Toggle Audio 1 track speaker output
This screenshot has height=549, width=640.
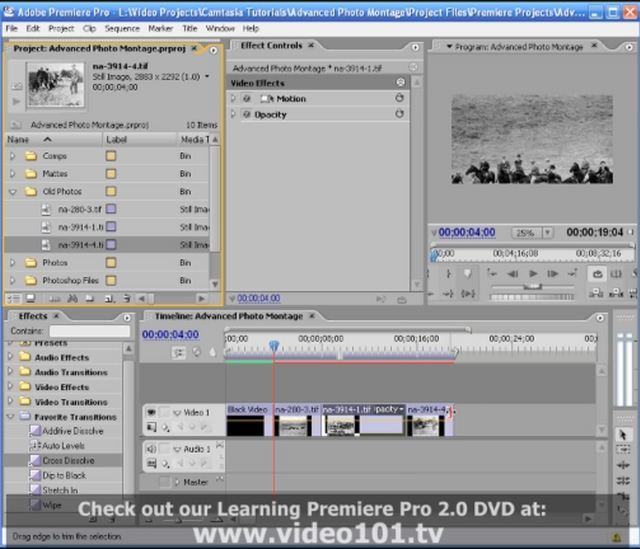151,449
